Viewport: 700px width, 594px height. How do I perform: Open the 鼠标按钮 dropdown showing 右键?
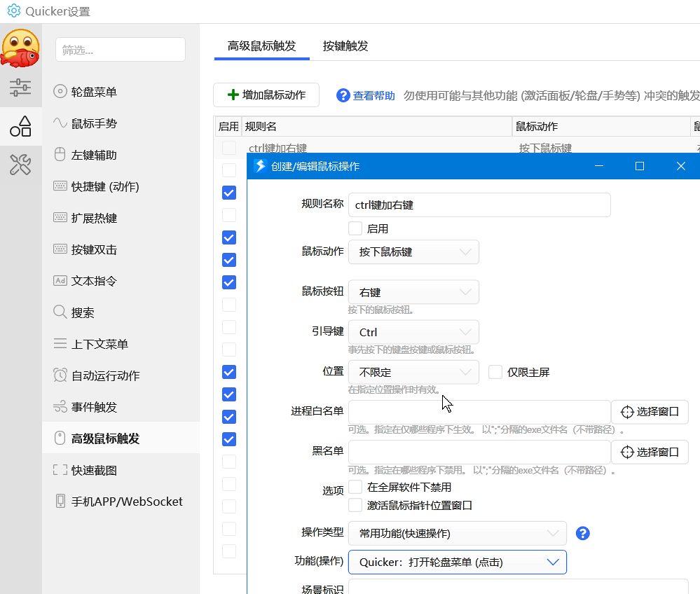[413, 292]
